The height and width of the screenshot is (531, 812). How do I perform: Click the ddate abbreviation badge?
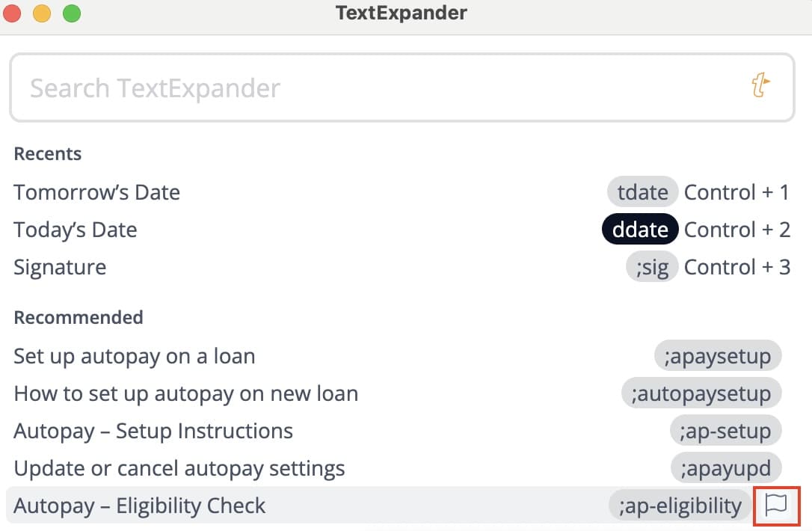tap(640, 230)
